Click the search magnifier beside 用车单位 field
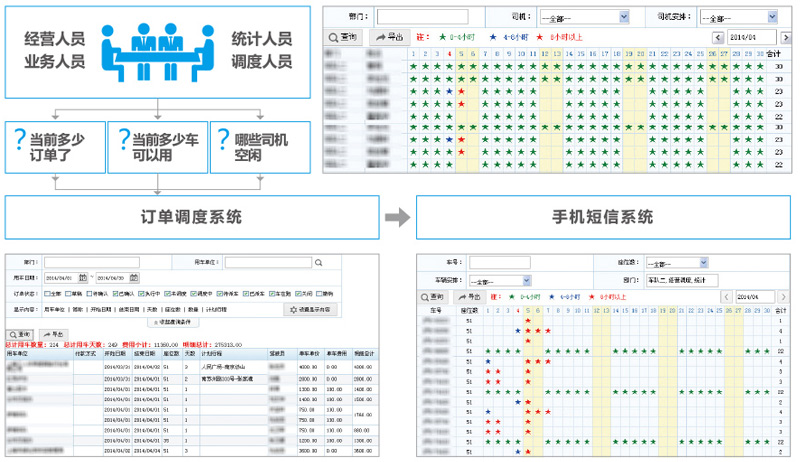This screenshot has width=800, height=462. pyautogui.click(x=318, y=262)
